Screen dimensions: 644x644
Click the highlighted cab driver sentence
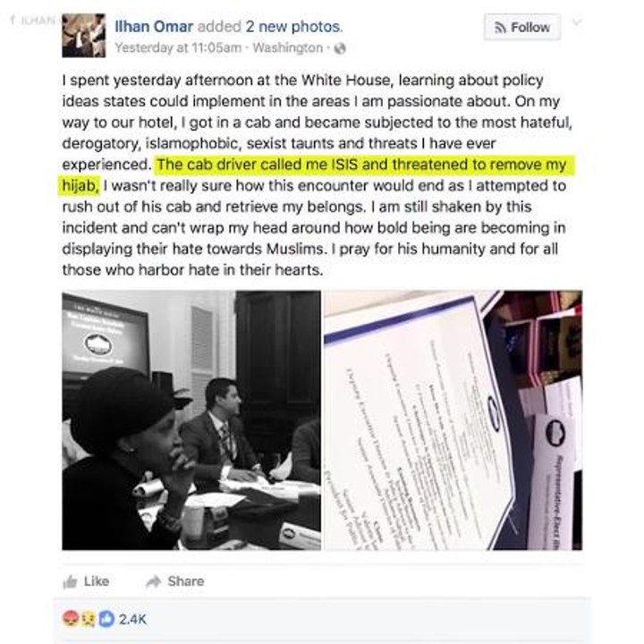coord(316,175)
